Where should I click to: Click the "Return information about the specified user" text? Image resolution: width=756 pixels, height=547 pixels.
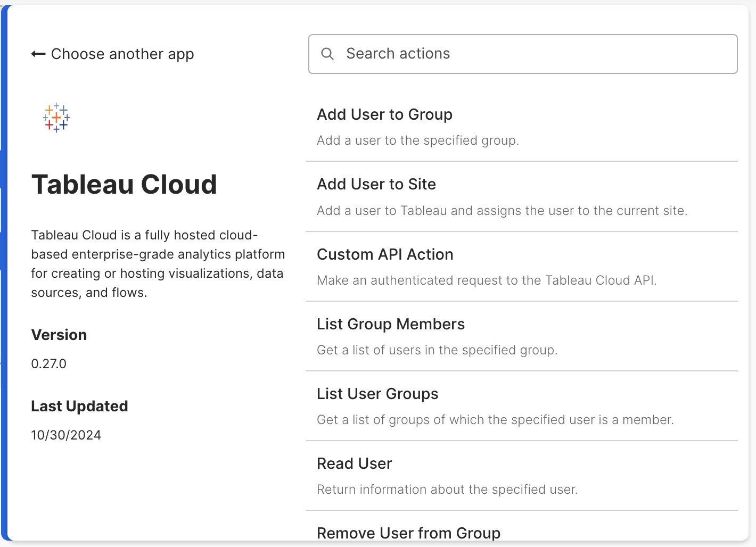coord(447,490)
